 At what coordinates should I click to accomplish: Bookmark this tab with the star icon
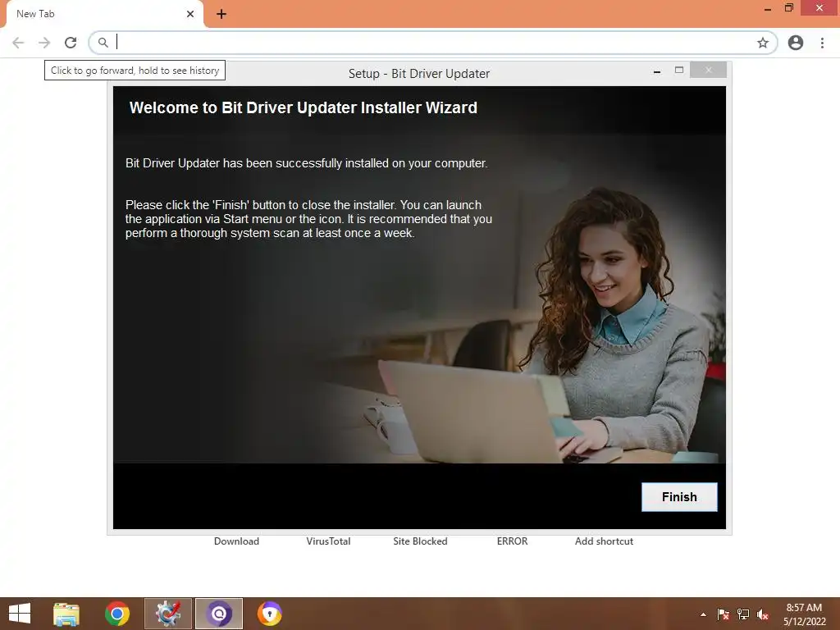point(763,43)
